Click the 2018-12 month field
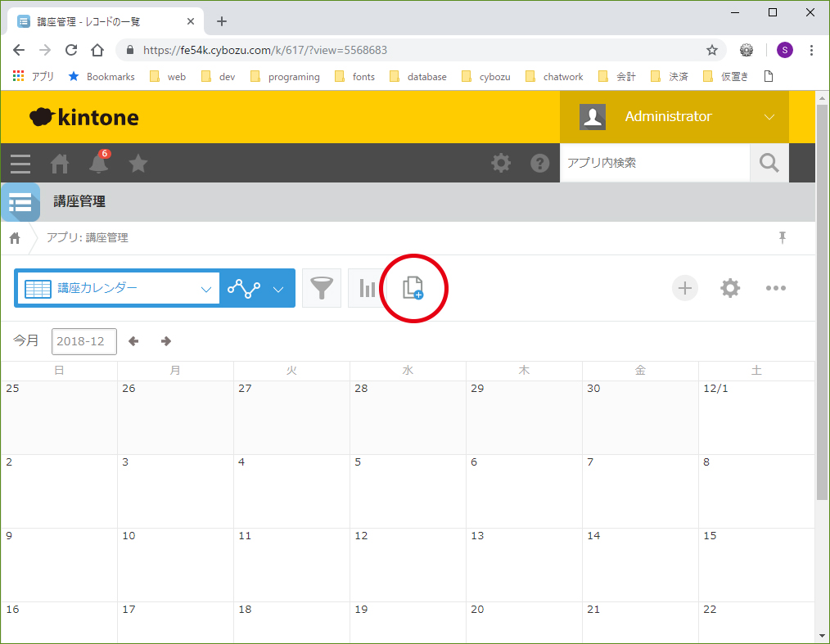The image size is (830, 644). coord(84,341)
